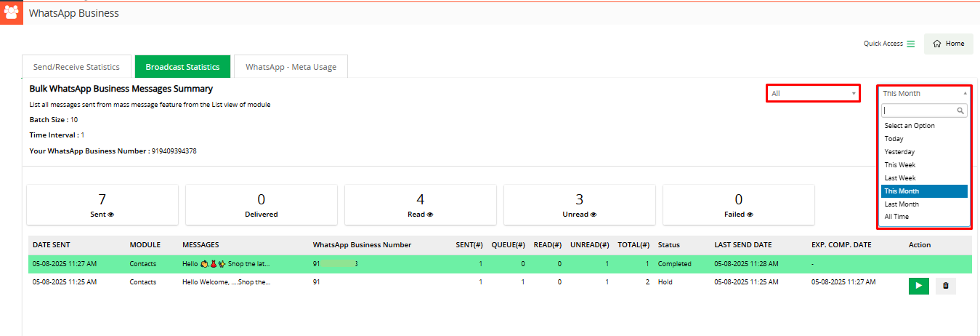The height and width of the screenshot is (336, 980).
Task: Open Broadcast Statistics tab
Action: pos(182,67)
